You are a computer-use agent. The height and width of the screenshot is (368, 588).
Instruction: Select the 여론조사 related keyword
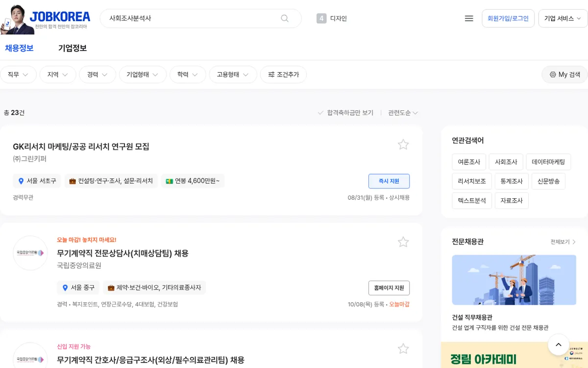tap(469, 162)
